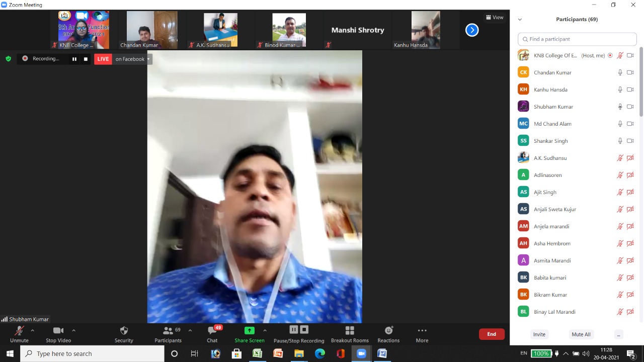This screenshot has height=362, width=644.
Task: Open Microsoft Edge from the taskbar
Action: pyautogui.click(x=320, y=353)
